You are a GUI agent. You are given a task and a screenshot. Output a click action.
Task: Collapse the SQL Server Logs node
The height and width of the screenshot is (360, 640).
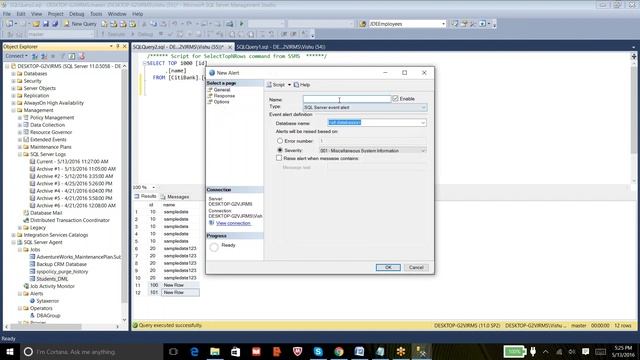coord(20,154)
